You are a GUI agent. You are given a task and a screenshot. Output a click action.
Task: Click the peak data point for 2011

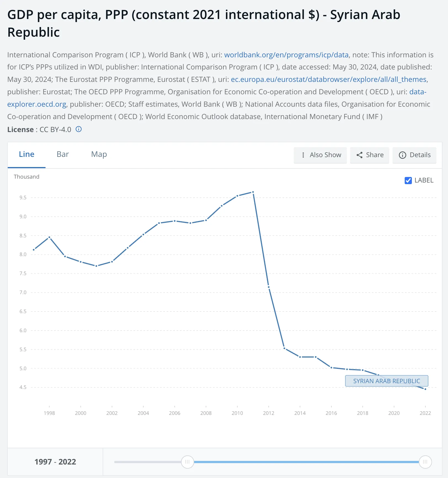pos(253,192)
